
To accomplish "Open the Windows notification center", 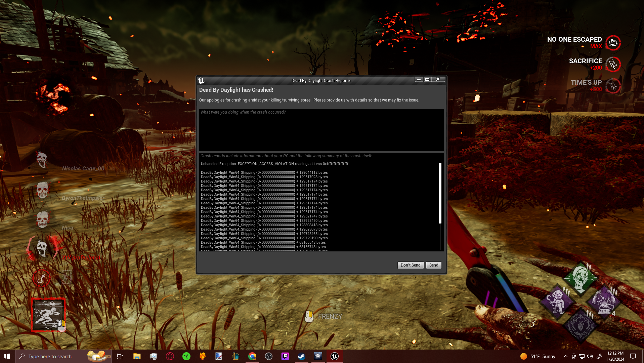I will [633, 356].
